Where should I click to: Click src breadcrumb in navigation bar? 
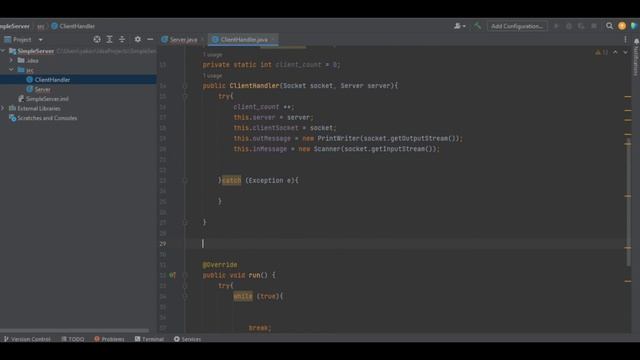click(x=40, y=26)
